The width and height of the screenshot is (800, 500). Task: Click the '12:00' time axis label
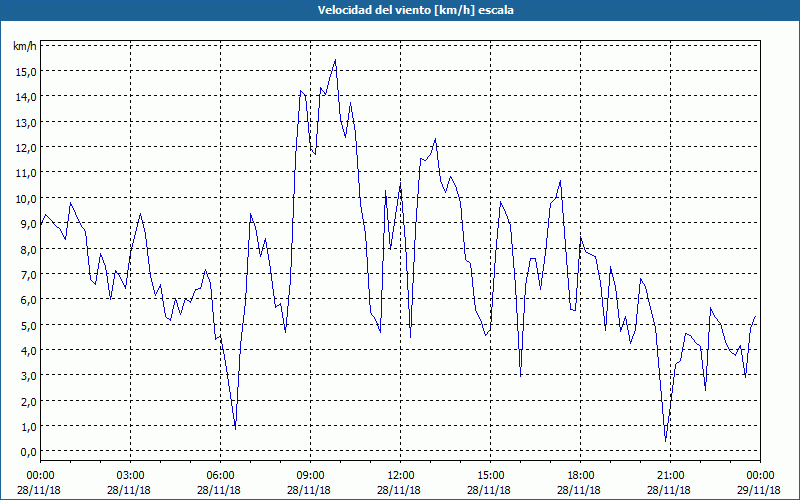click(401, 476)
